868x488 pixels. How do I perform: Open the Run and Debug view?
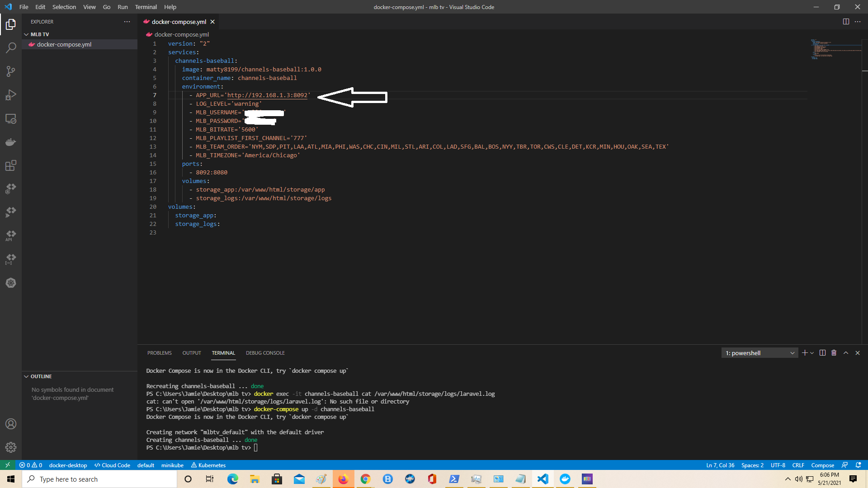(11, 95)
